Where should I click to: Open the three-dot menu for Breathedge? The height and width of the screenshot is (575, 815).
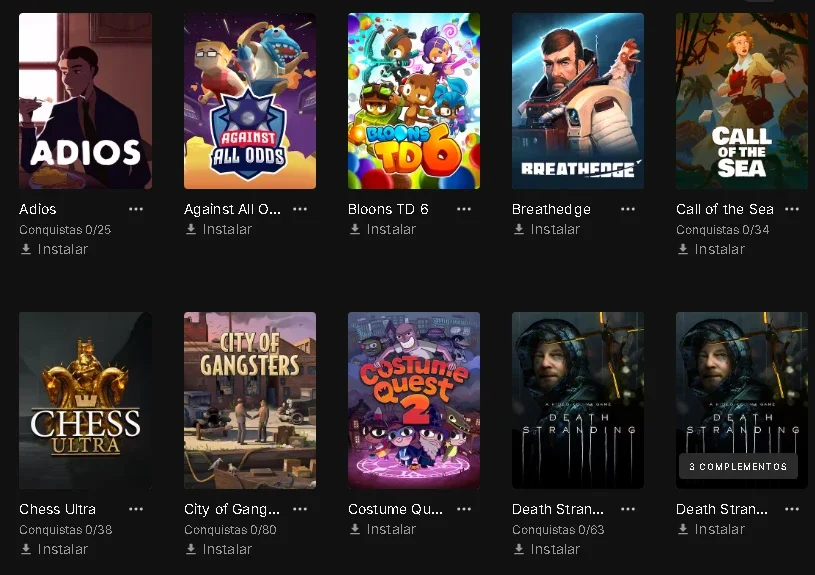click(x=628, y=209)
